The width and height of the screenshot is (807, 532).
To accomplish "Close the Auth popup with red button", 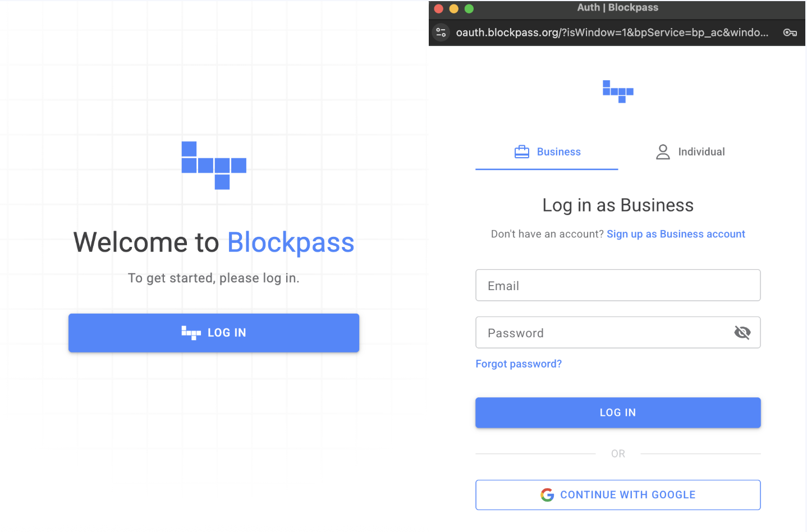I will (439, 8).
